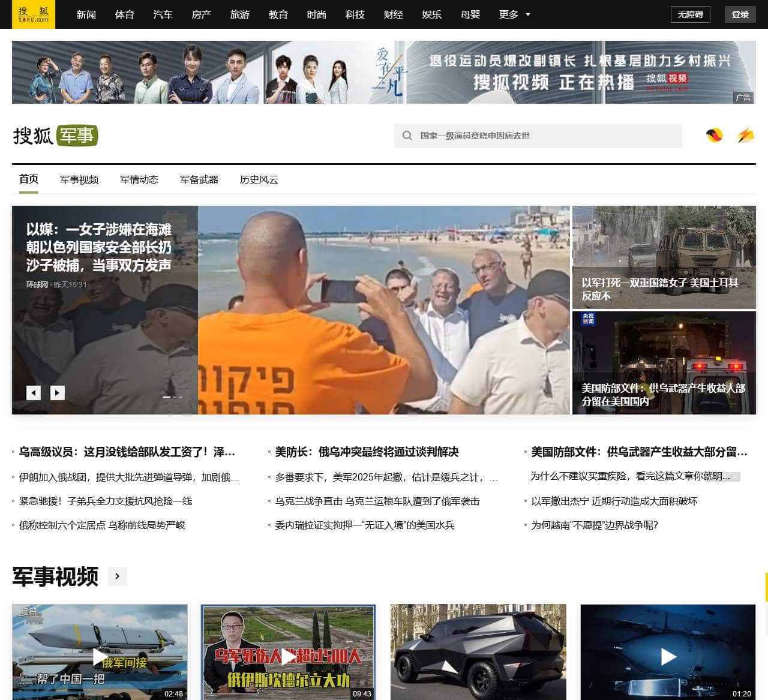Switch to the 历史风云 tab

tap(259, 179)
